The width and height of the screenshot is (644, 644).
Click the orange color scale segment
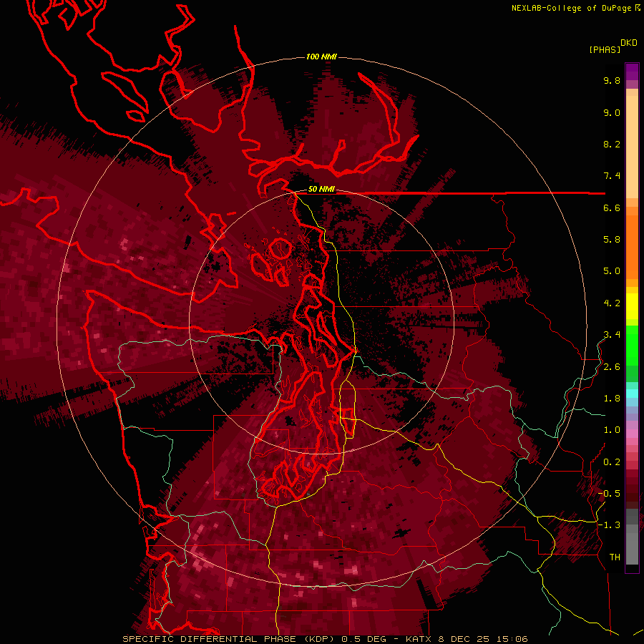point(632,248)
